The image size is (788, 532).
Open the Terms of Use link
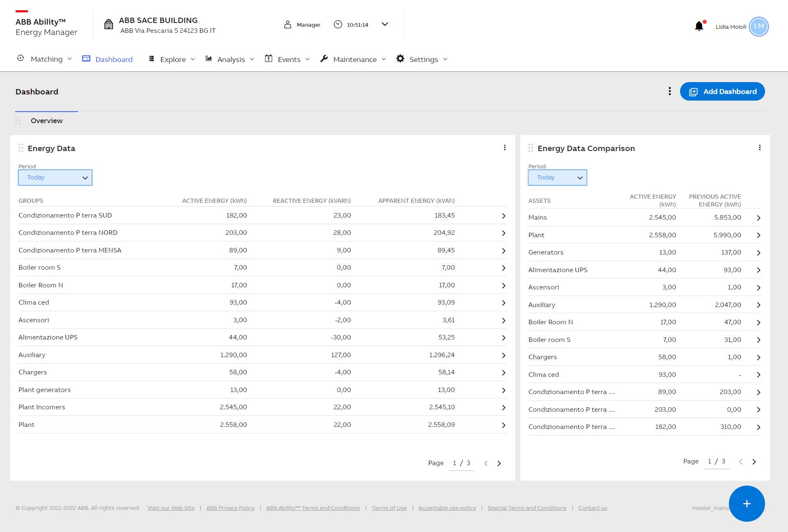click(389, 508)
